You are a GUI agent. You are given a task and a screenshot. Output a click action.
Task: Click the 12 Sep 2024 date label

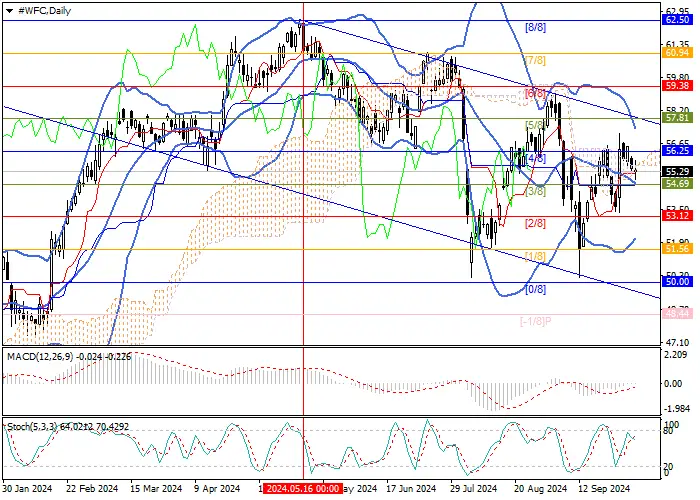(604, 488)
